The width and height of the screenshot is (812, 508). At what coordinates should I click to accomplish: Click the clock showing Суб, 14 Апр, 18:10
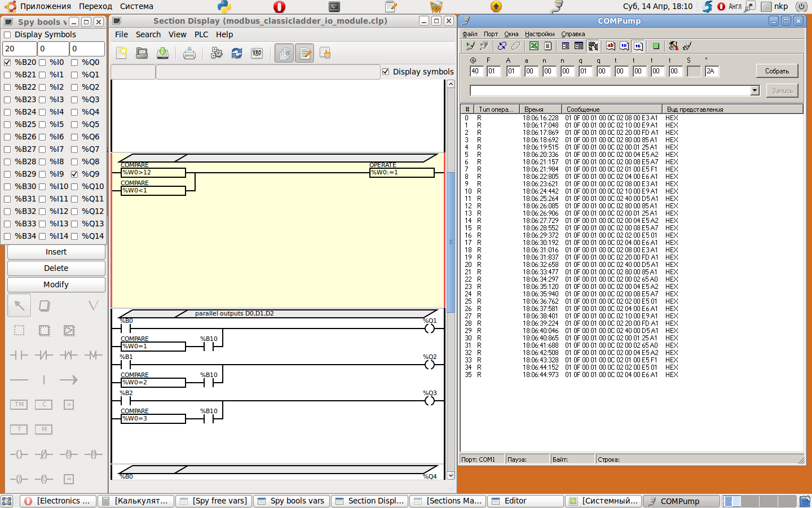coord(657,6)
